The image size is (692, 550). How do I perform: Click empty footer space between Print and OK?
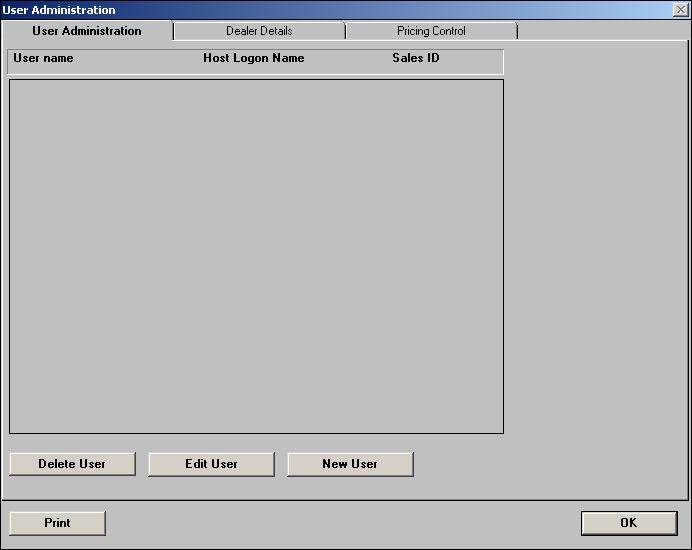(340, 523)
